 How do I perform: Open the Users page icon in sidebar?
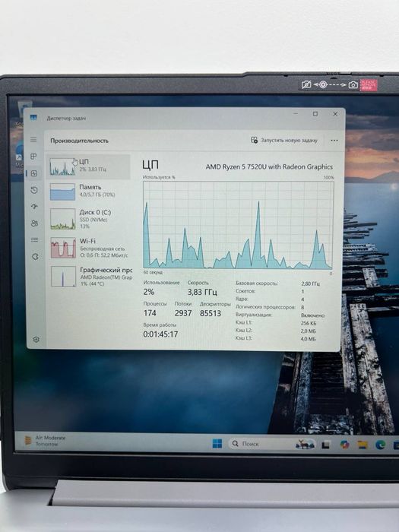click(34, 223)
